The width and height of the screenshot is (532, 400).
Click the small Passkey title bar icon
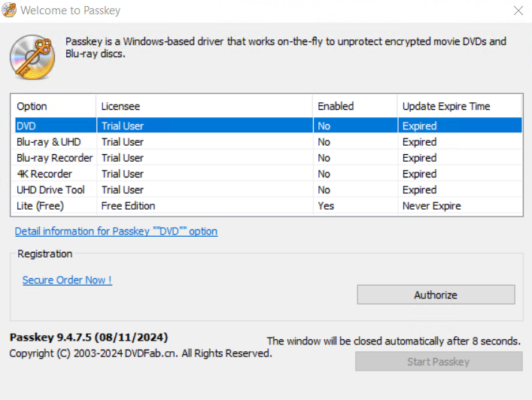[x=10, y=11]
